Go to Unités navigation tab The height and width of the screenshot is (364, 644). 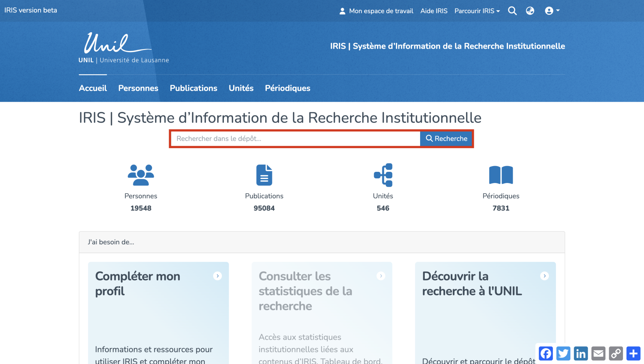241,88
